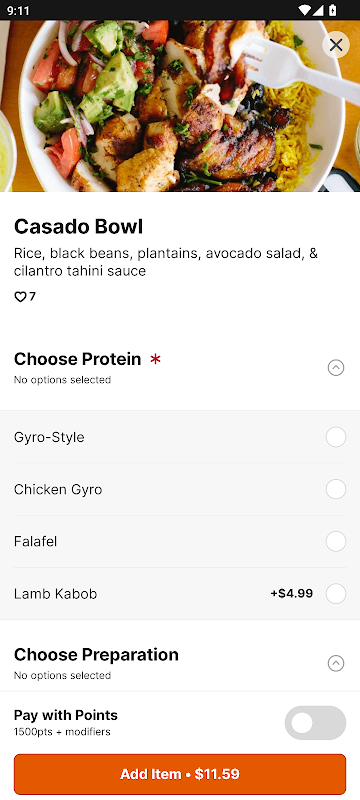
Task: Tap the cellular signal status icon
Action: 319,10
